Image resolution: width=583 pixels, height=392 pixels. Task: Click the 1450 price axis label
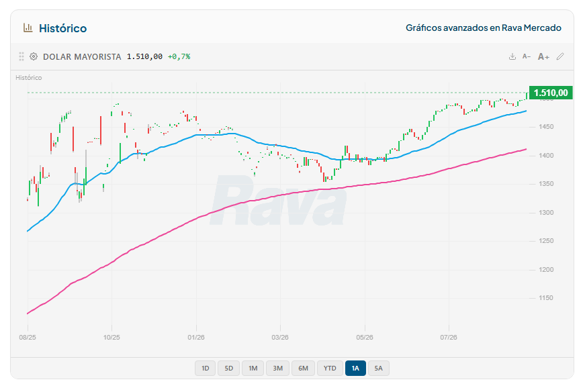point(546,127)
